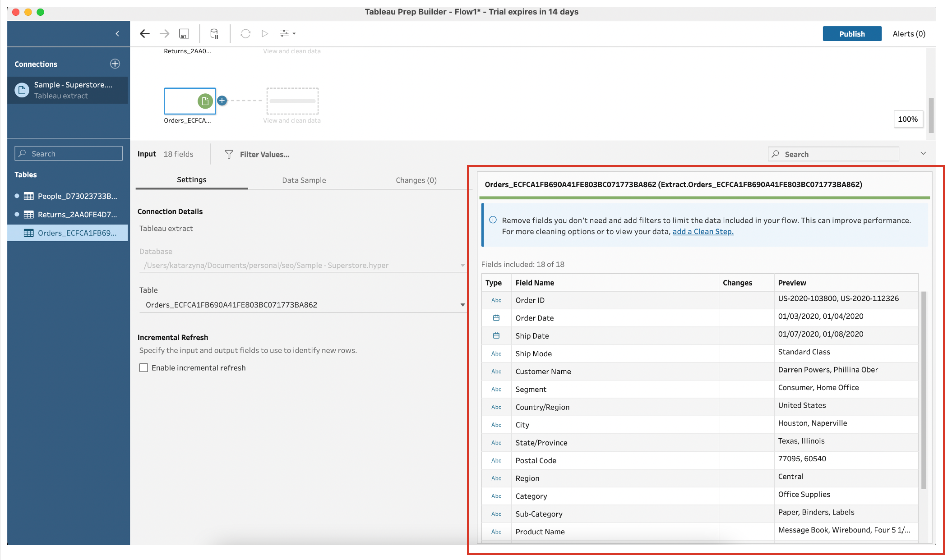Collapse the Connections pane with the chevron
Viewport: 952px width, 560px height.
pyautogui.click(x=117, y=34)
